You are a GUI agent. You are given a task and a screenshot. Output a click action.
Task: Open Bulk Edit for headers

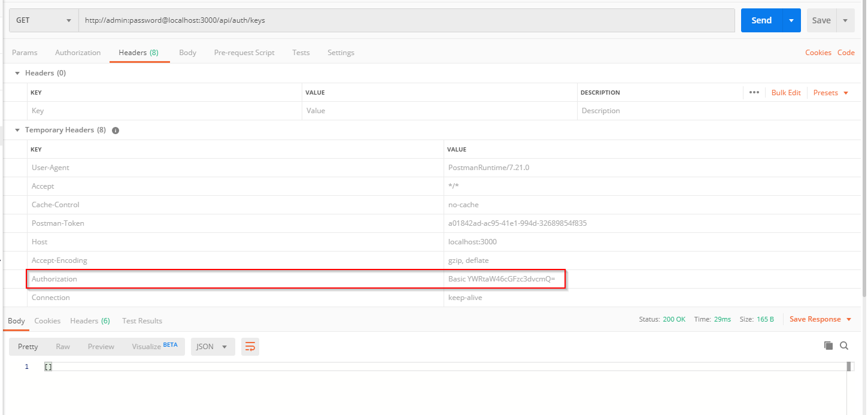tap(785, 92)
